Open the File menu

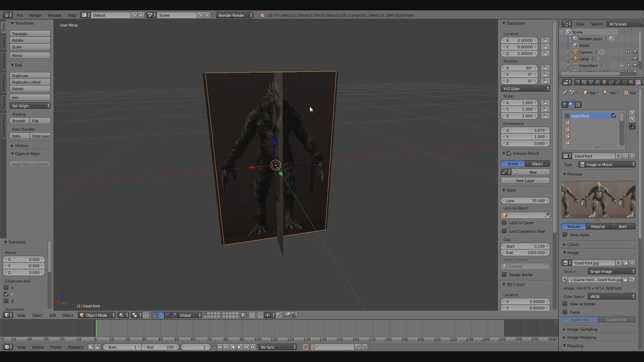(x=20, y=15)
